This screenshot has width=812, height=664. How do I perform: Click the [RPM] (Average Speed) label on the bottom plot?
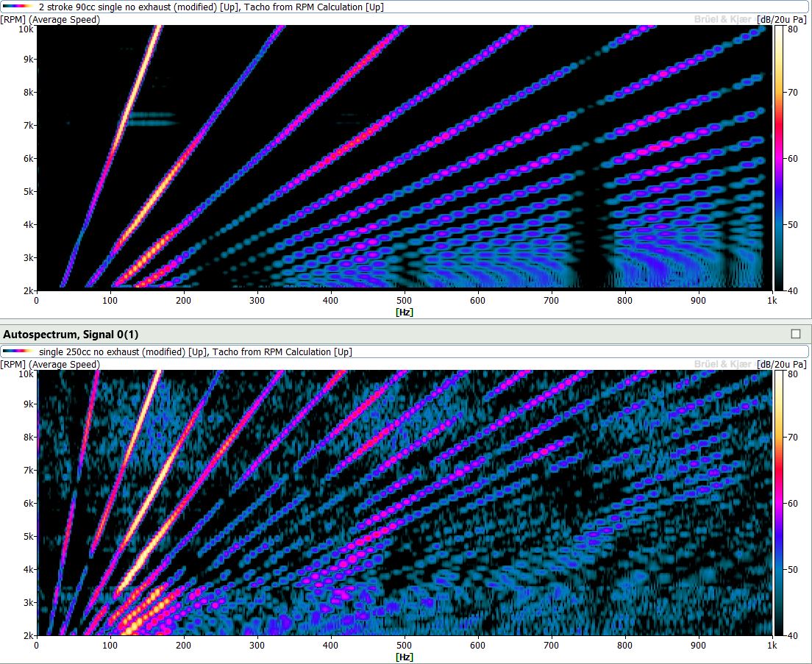click(50, 365)
